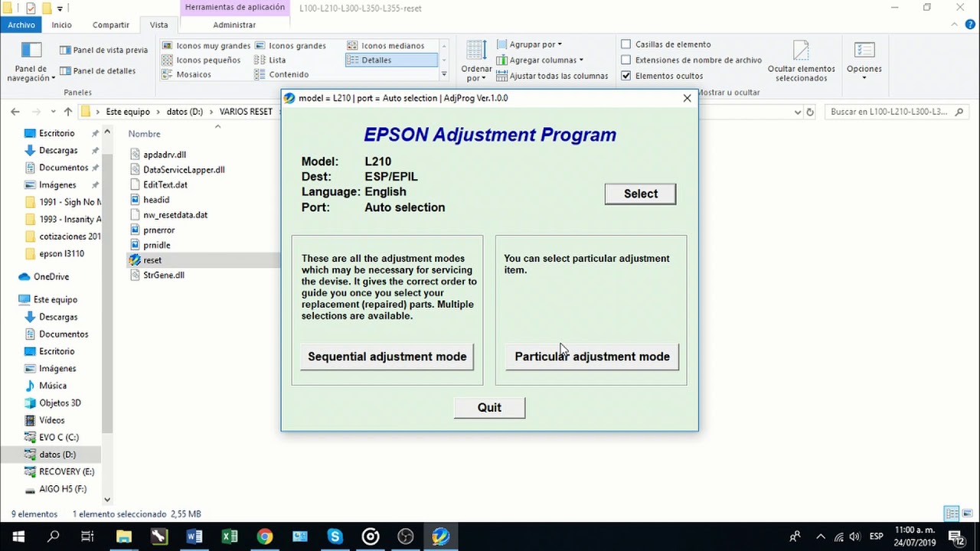Switch to the Inicio ribbon tab

point(62,24)
